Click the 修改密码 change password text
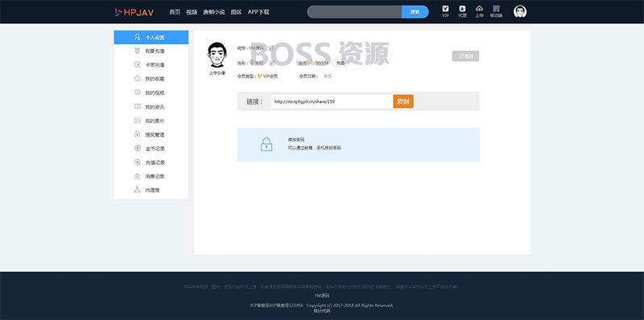The width and height of the screenshot is (644, 320). 296,140
